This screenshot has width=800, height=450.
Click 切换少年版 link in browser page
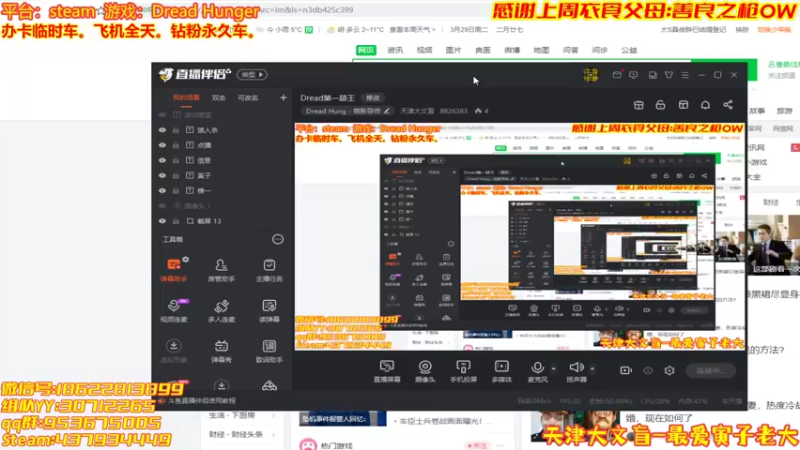[x=774, y=30]
